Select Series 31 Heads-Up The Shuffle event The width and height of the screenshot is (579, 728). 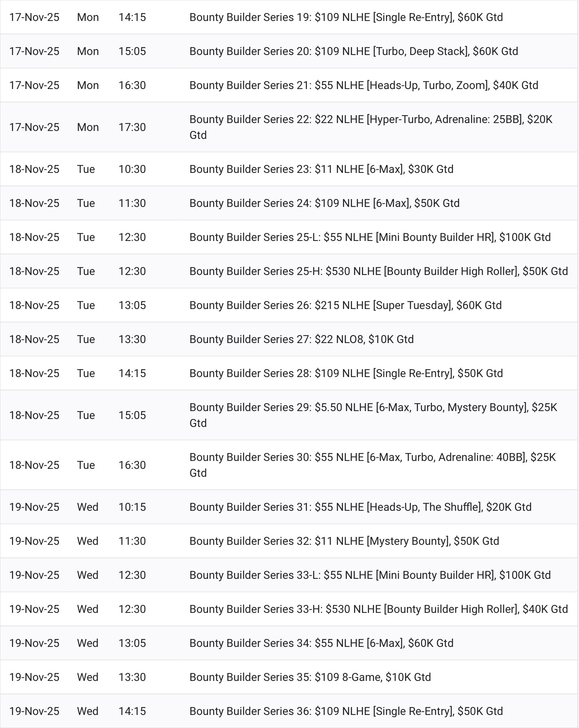click(x=360, y=507)
